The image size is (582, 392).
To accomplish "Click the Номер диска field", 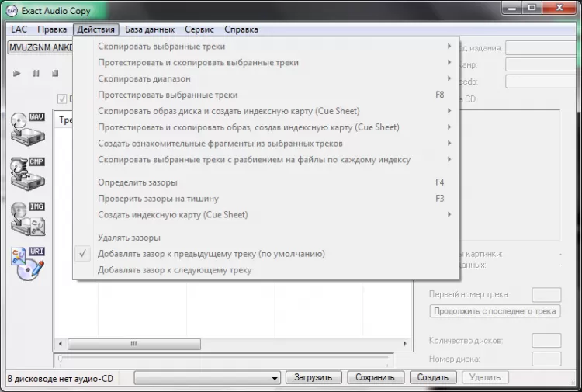I will pyautogui.click(x=546, y=359).
